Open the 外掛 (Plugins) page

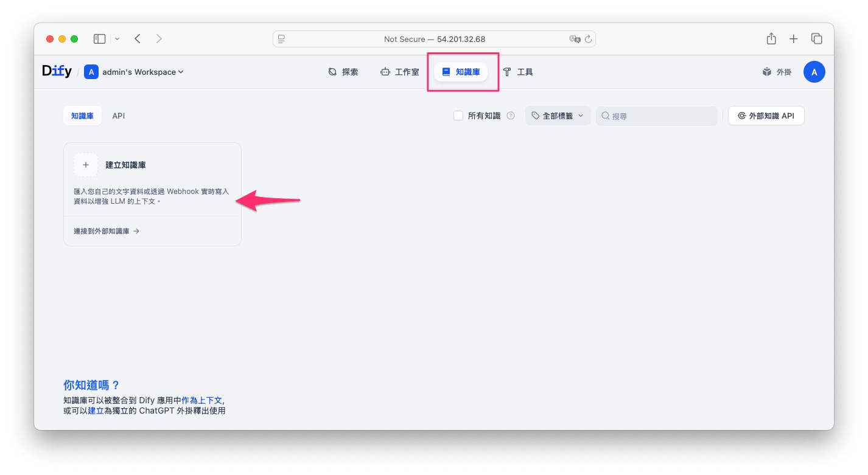777,72
